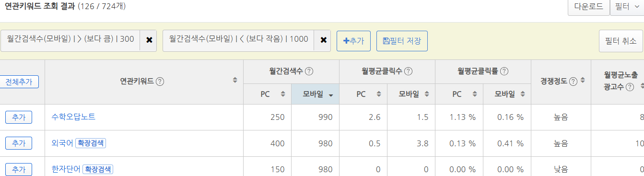Open the 수학오답노트 keyword link
This screenshot has height=176, width=644.
[74, 117]
